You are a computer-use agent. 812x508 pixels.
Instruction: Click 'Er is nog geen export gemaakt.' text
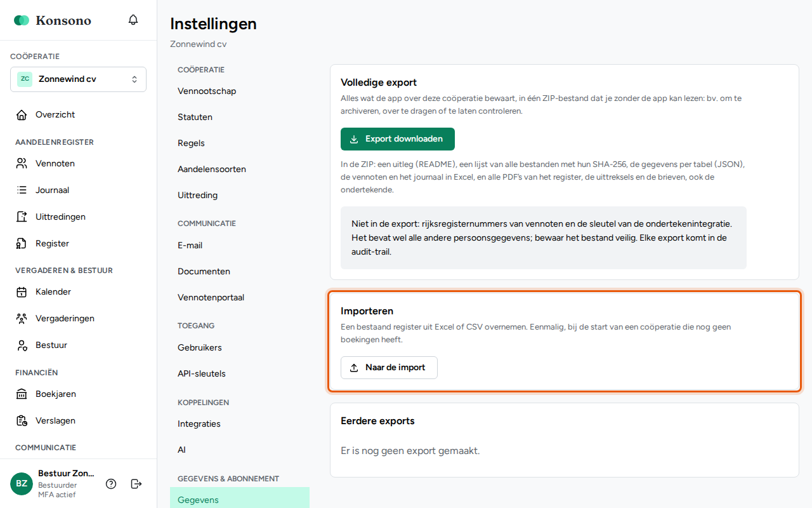click(410, 451)
